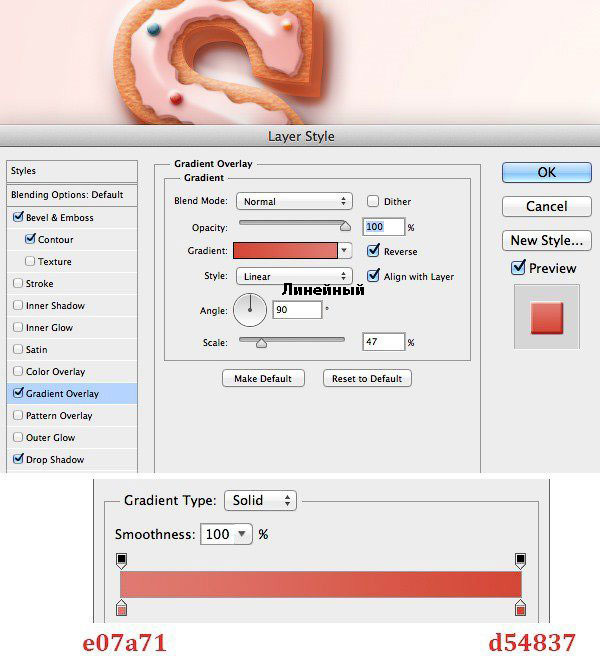Enable the Satin checkbox
Image resolution: width=600 pixels, height=671 pixels.
(x=18, y=349)
